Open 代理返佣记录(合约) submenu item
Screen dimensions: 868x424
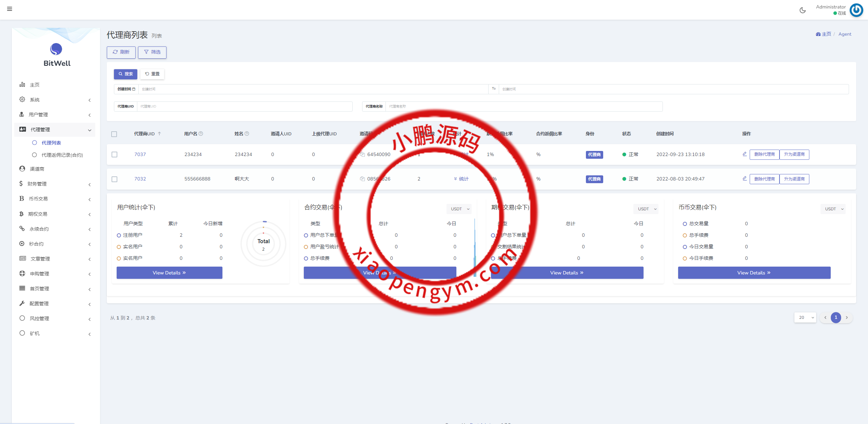(x=62, y=155)
